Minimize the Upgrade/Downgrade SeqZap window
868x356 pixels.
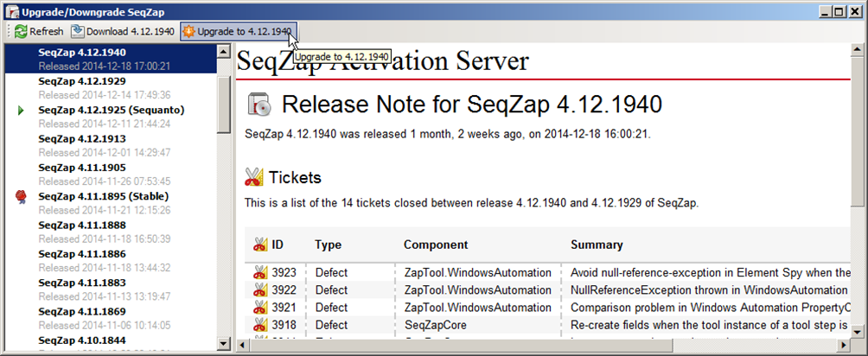[x=826, y=11]
